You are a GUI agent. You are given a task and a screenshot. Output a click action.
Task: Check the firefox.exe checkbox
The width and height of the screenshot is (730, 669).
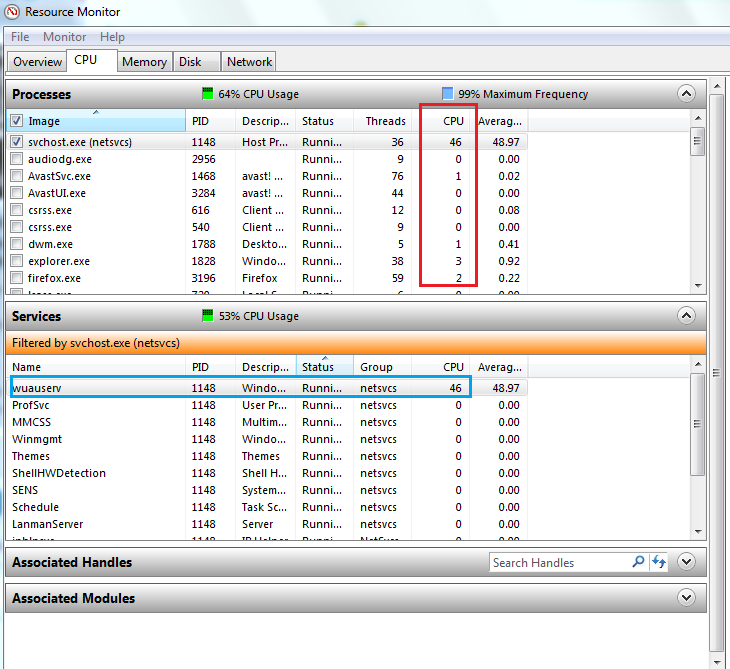point(16,278)
